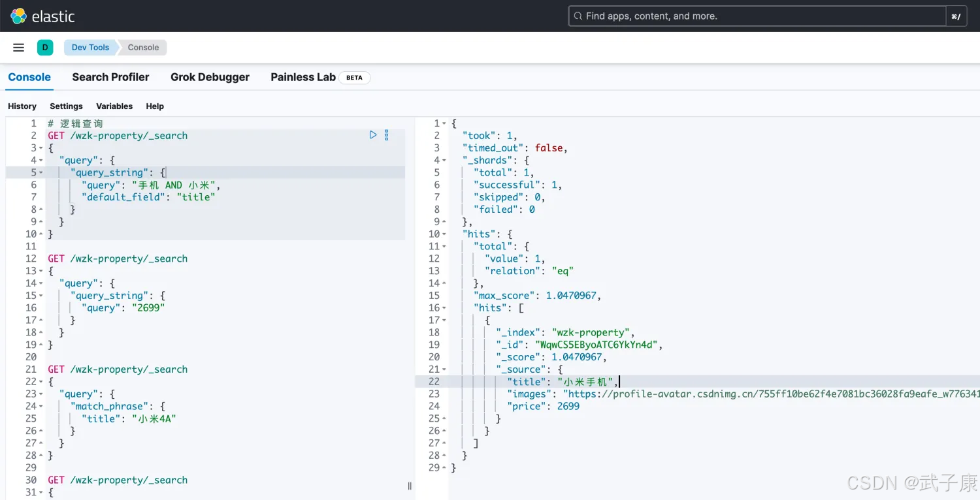Click the BETA badge next to Painless Lab
Screen dimensions: 980x500
[x=354, y=78]
